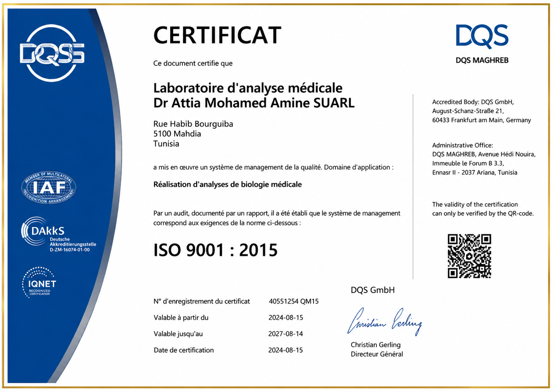Click 'Ennasr II - 2037 Ariana, Tunisia'
Image resolution: width=554 pixels, height=392 pixels.
[x=474, y=173]
